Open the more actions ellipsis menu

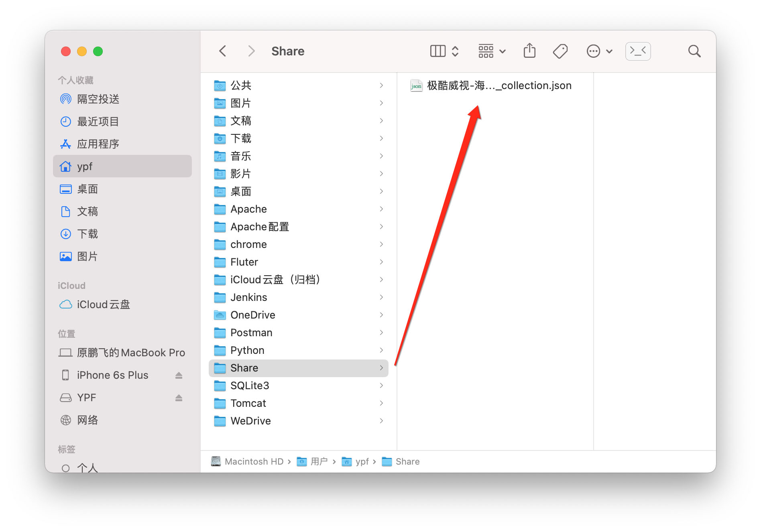599,51
